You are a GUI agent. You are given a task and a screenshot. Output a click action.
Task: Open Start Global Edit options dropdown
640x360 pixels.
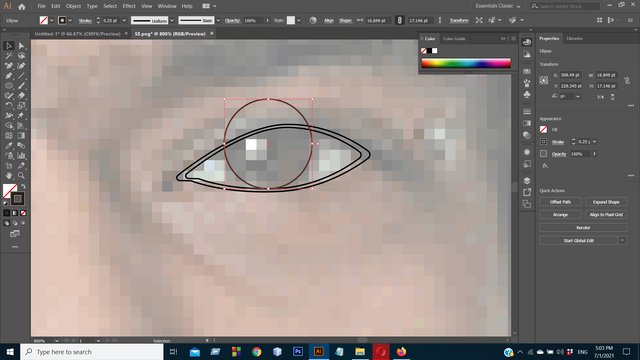coord(622,240)
